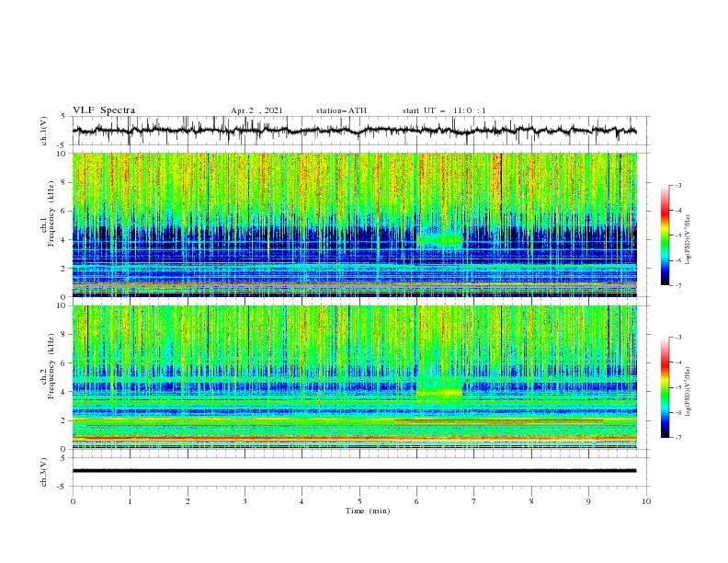Image resolution: width=728 pixels, height=563 pixels.
Task: Select the date text "Apr. 2 , 2021"
Action: tap(256, 110)
